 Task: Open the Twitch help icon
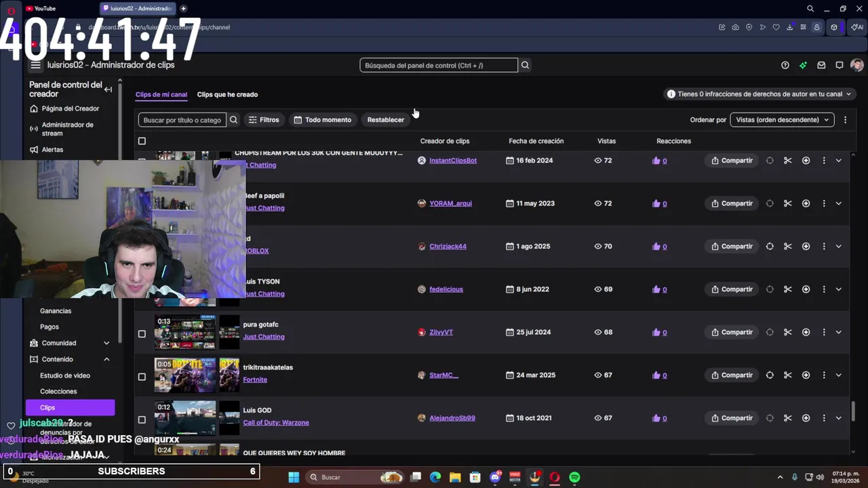(785, 65)
